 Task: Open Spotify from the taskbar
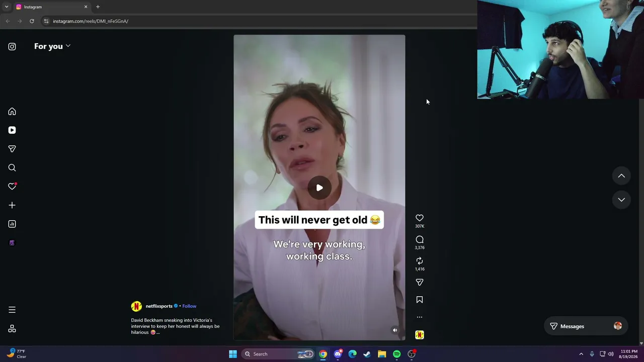[396, 354]
